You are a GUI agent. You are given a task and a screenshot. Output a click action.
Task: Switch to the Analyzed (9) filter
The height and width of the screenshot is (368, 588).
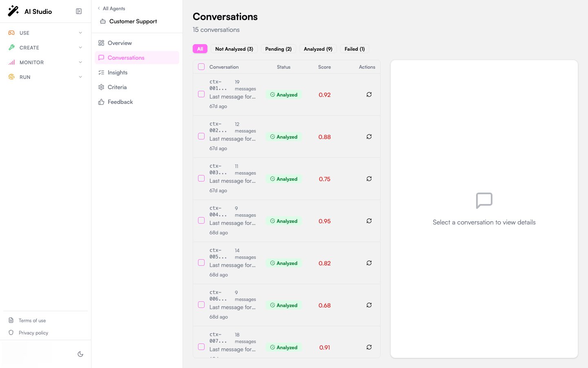point(318,49)
